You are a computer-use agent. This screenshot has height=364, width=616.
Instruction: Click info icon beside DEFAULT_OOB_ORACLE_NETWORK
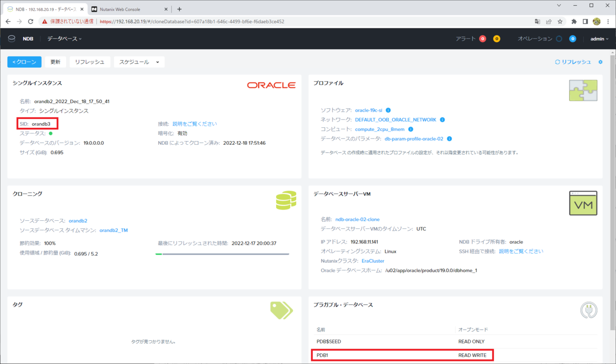(442, 120)
